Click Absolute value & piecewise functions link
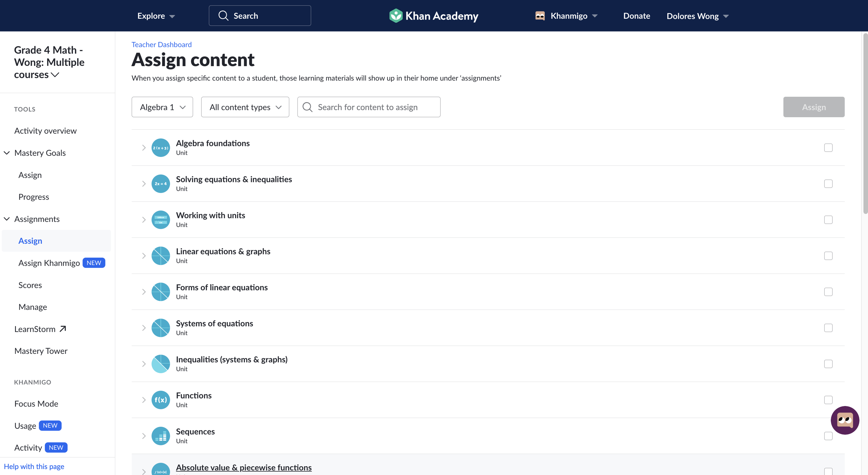Viewport: 868px width, 475px height. click(244, 467)
